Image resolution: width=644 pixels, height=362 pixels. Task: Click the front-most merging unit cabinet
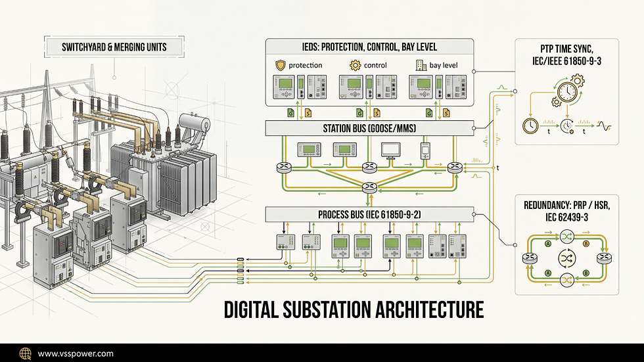(53, 254)
